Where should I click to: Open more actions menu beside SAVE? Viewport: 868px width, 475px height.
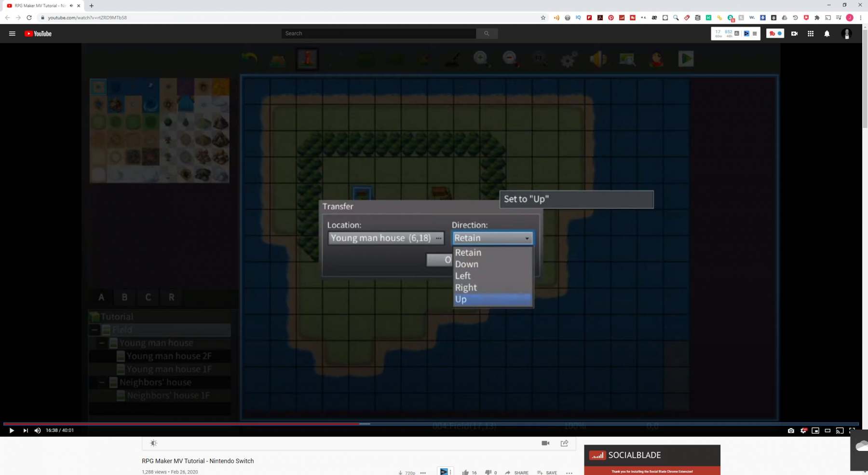[x=569, y=473]
